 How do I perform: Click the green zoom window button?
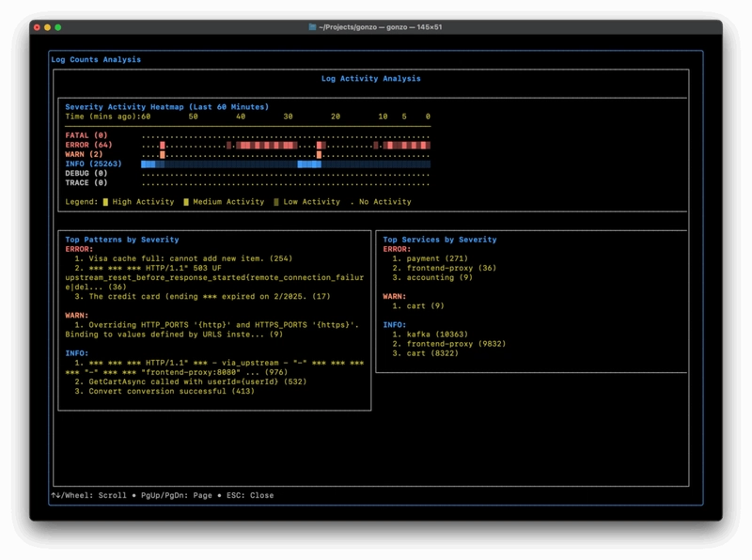58,27
